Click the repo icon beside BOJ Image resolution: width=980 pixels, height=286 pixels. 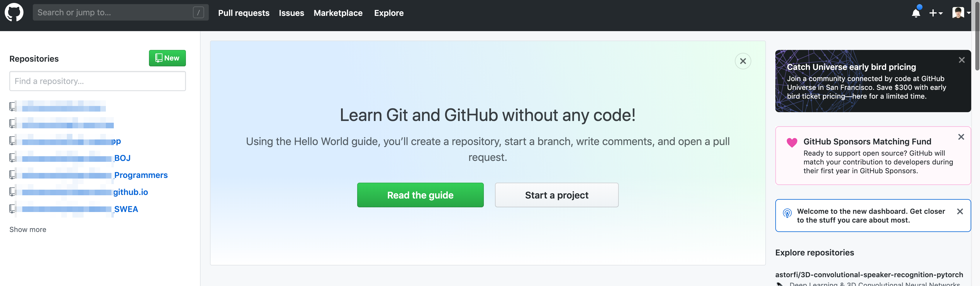pos(13,158)
